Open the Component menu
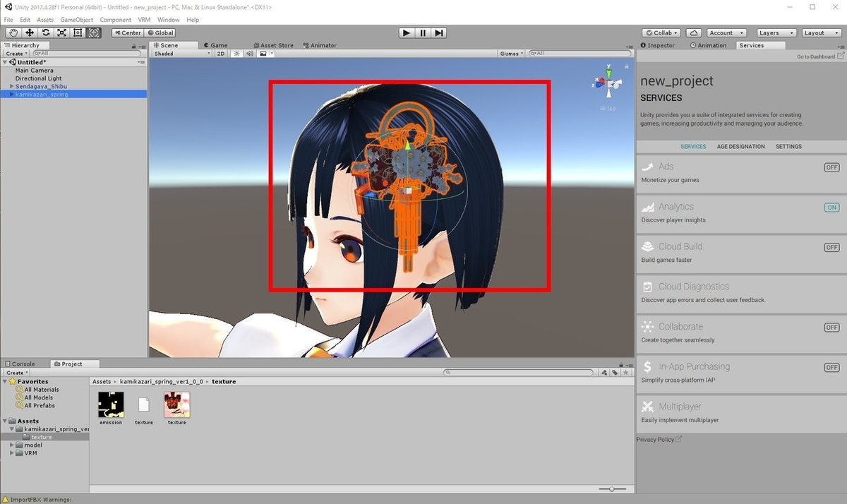The height and width of the screenshot is (504, 847). tap(115, 20)
